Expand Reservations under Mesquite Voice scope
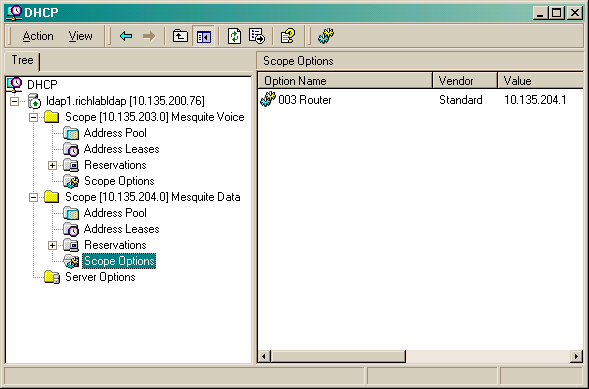This screenshot has height=389, width=589. 53,166
